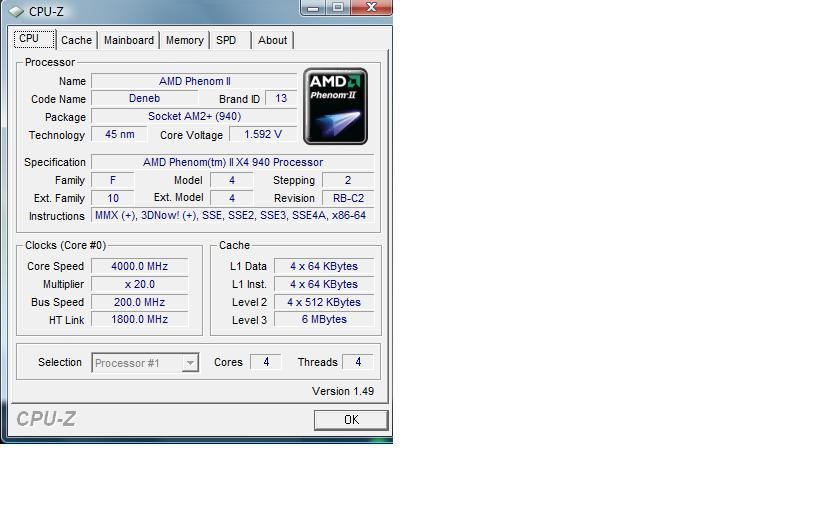Click the Ext. Model value field
This screenshot has height=525, width=840.
pyautogui.click(x=231, y=198)
